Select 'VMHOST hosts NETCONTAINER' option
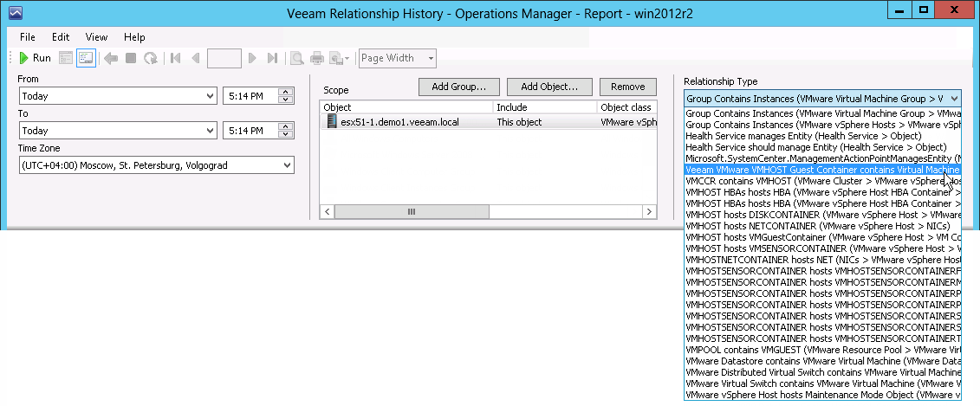980x406 pixels. coord(822,226)
